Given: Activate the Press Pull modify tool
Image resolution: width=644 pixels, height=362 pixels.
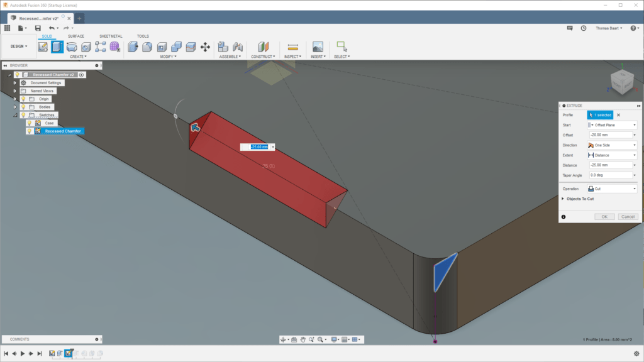Looking at the screenshot, I should click(x=131, y=47).
